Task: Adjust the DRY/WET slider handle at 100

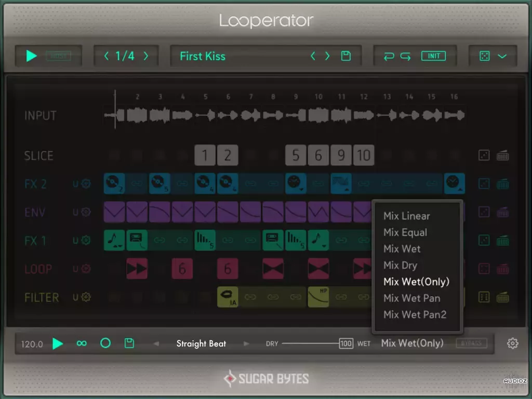Action: [345, 343]
